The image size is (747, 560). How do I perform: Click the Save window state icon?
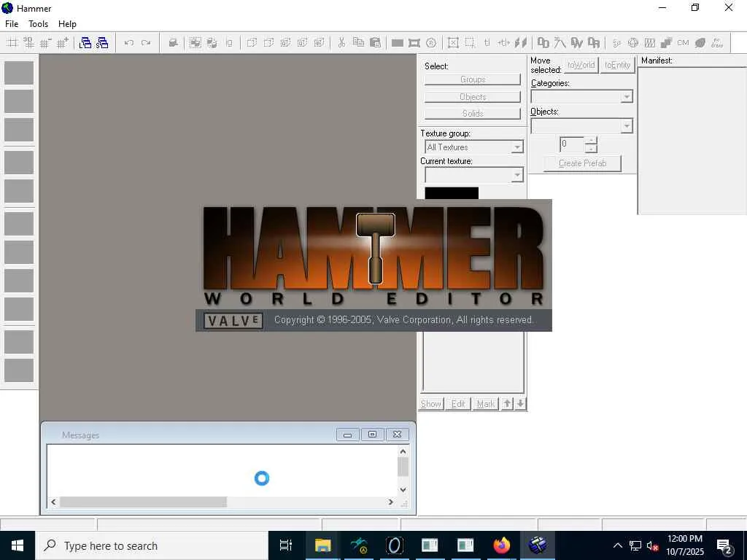(x=102, y=43)
